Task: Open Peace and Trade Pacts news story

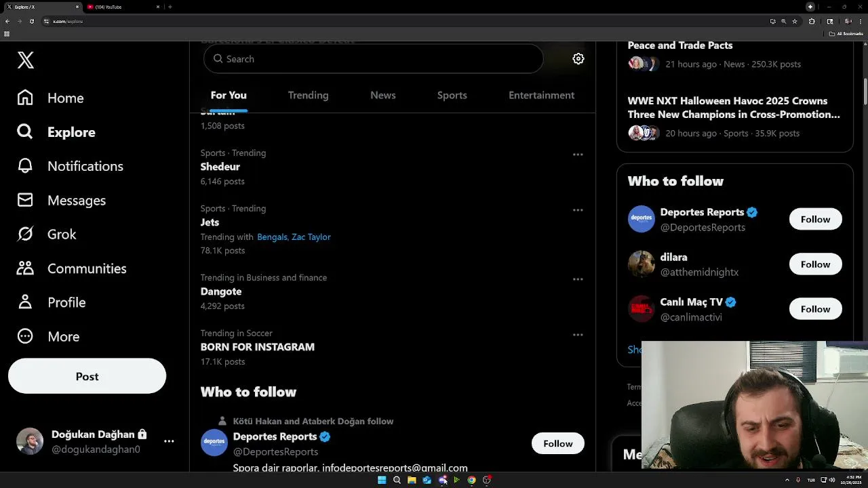Action: [680, 45]
